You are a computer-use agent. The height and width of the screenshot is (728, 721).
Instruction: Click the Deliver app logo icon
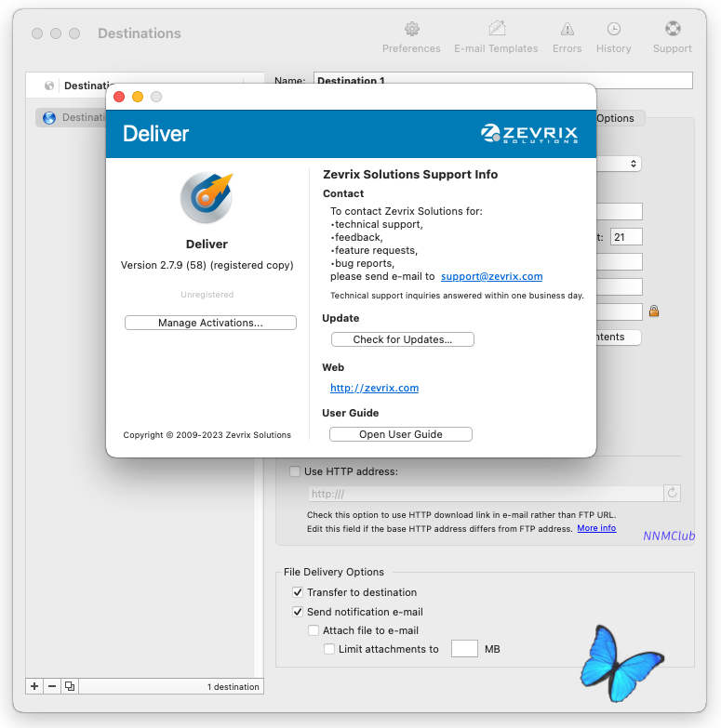(207, 197)
